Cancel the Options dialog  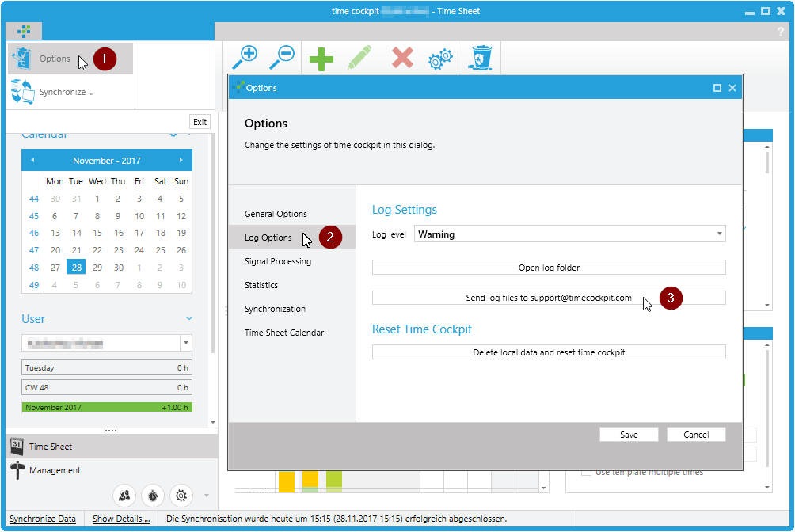point(696,435)
